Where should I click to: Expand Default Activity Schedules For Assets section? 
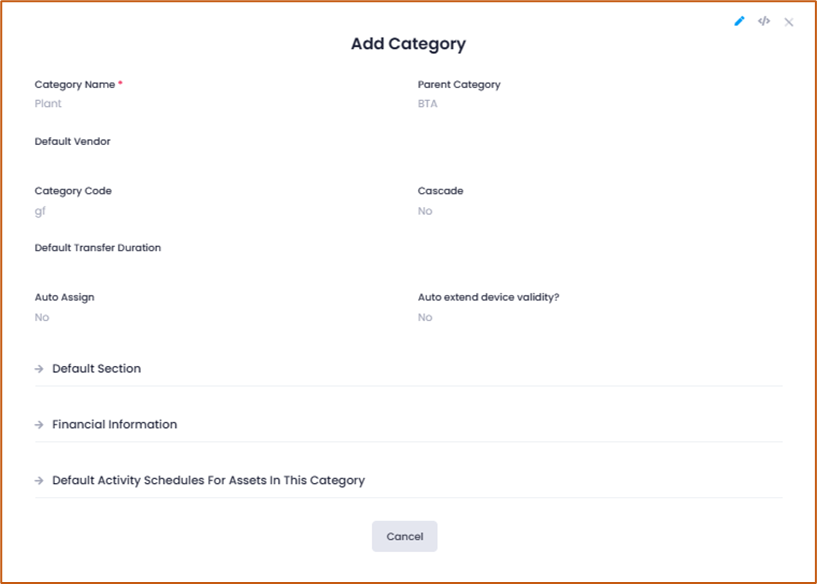(x=208, y=480)
